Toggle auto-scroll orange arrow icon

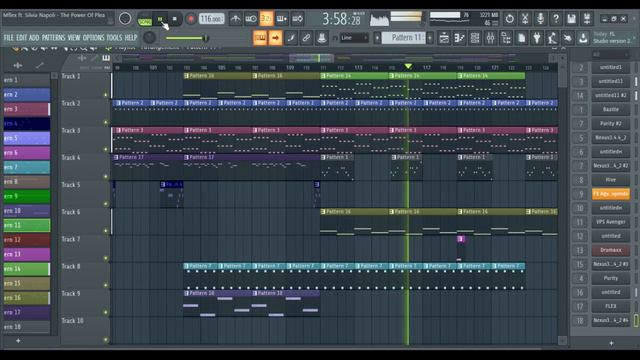coord(276,38)
